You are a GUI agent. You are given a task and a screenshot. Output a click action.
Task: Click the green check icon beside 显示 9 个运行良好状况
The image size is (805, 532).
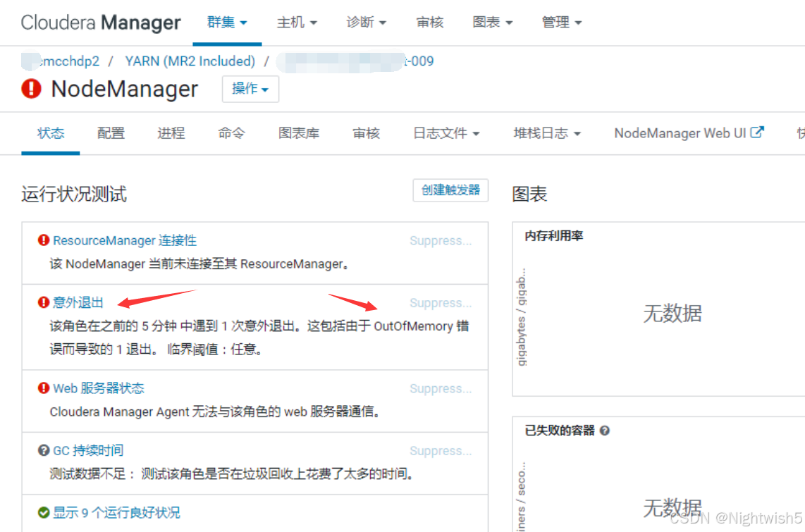[x=44, y=512]
